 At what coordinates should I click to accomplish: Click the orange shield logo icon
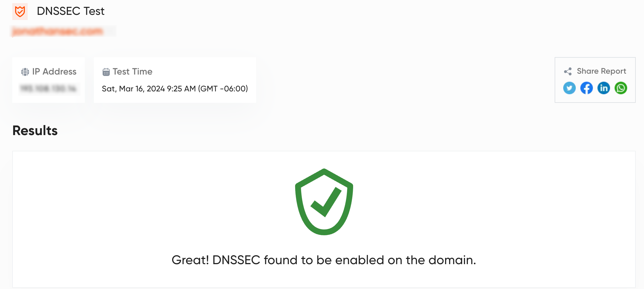pos(20,12)
